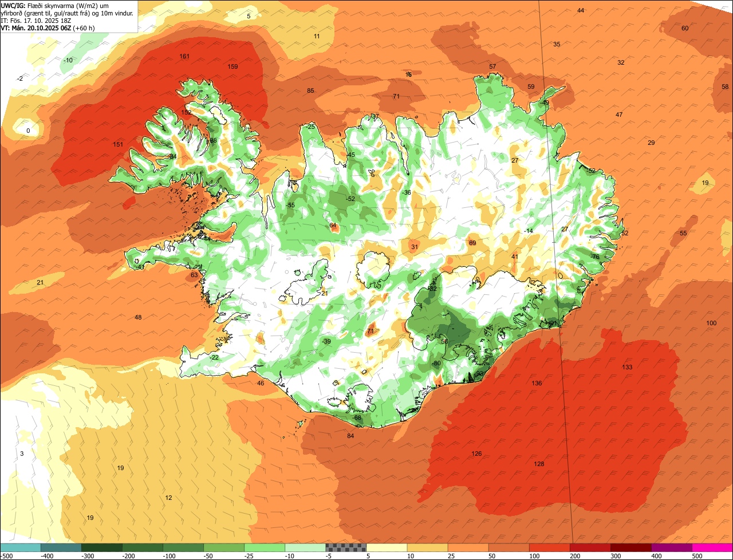Click the legend tick label "-500"
The image size is (733, 560).
coord(6,556)
